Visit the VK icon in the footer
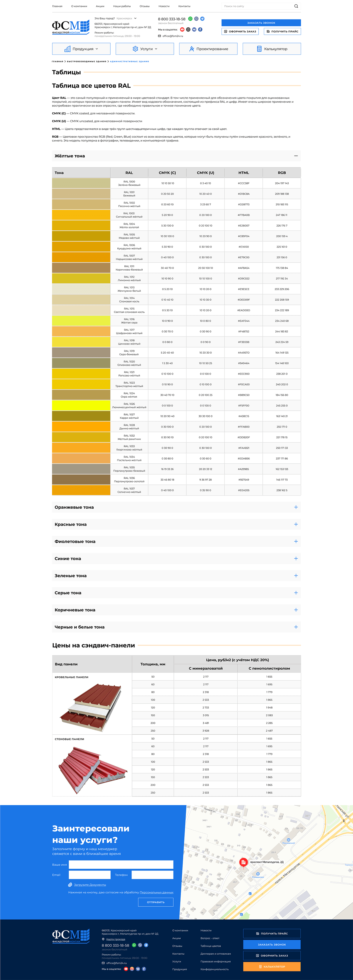 click(138, 969)
